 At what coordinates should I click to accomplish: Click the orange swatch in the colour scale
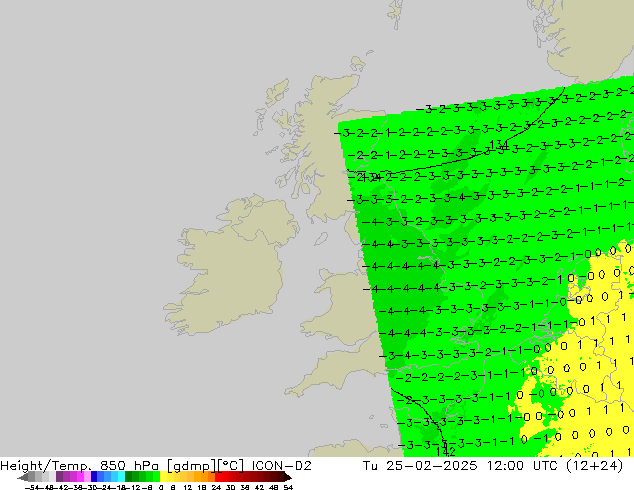205,476
